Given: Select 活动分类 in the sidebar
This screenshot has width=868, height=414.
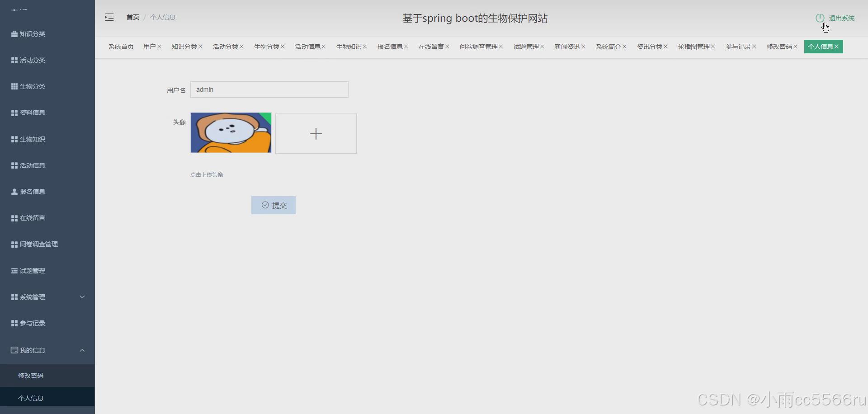Looking at the screenshot, I should [x=32, y=60].
